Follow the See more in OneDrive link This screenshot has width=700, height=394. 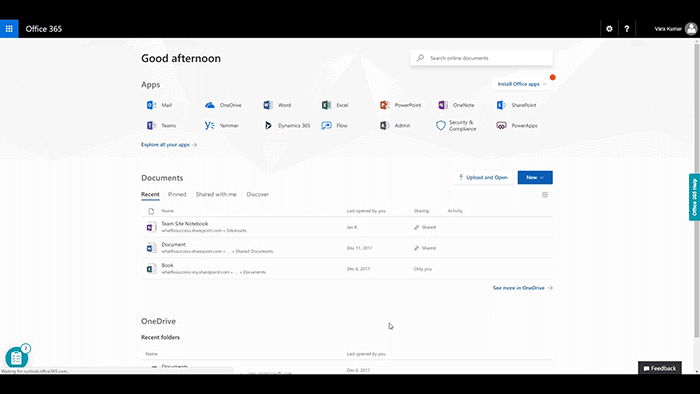click(x=522, y=288)
